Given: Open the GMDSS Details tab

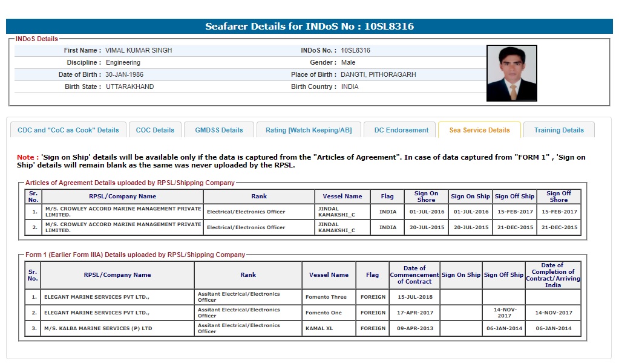Looking at the screenshot, I should (x=218, y=130).
